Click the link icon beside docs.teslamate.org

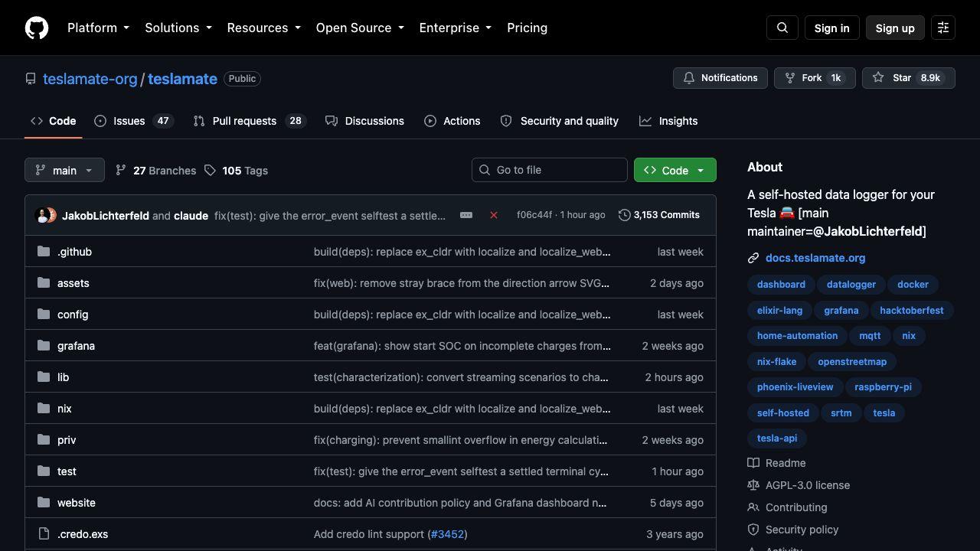tap(753, 258)
